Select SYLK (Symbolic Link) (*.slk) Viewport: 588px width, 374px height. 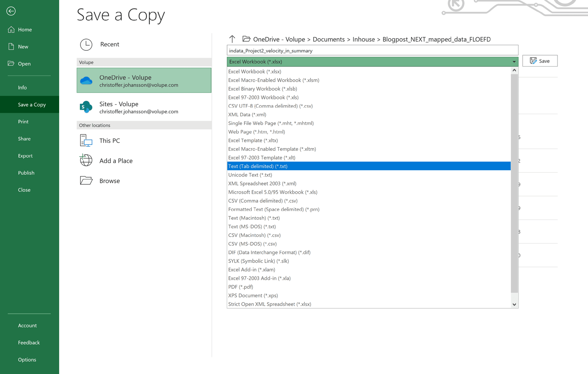click(x=369, y=261)
